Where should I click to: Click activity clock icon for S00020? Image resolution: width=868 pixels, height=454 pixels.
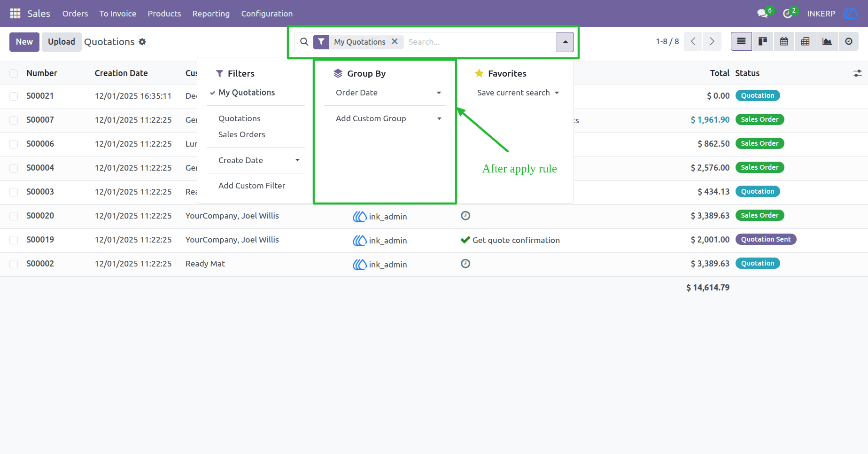click(465, 216)
